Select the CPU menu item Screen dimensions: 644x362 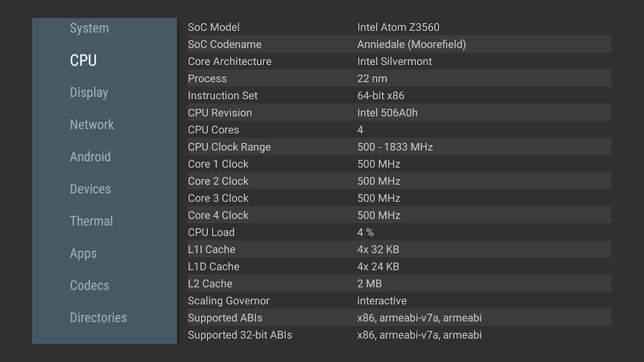(83, 60)
